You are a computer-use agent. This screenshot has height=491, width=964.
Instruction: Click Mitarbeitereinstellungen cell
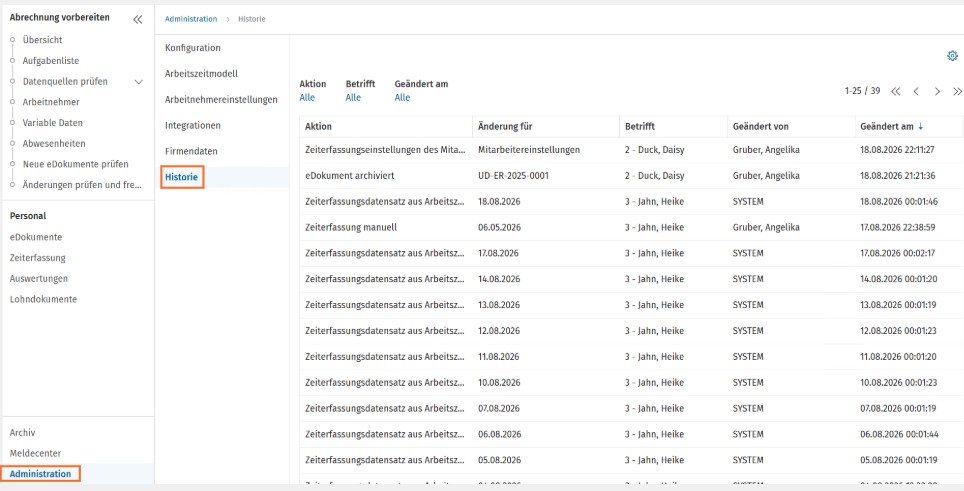[x=529, y=150]
